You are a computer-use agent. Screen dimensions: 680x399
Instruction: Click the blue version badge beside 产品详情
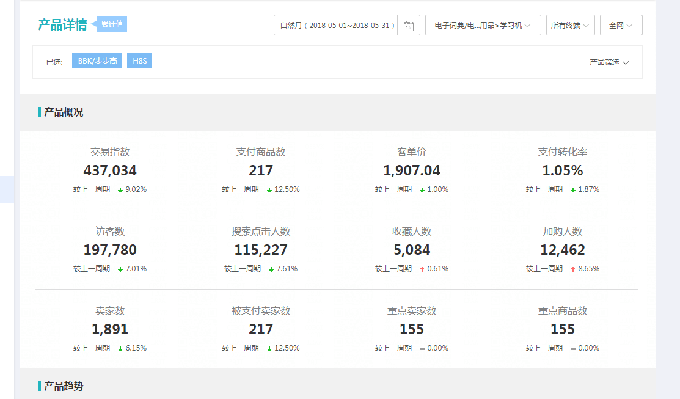point(111,24)
